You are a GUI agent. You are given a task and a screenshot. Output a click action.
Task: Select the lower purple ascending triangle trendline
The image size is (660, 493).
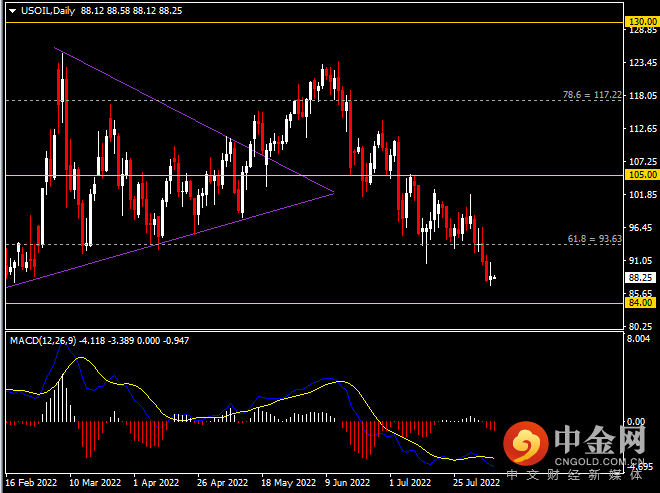pyautogui.click(x=170, y=240)
